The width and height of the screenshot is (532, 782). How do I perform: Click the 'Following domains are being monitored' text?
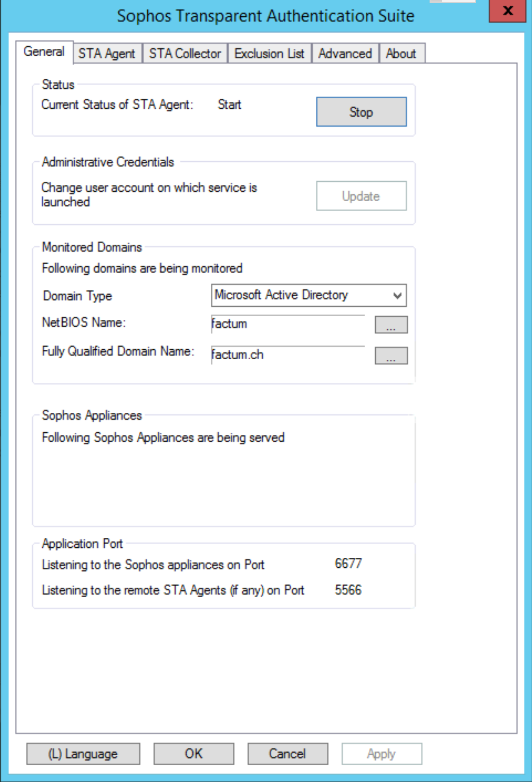click(x=142, y=269)
